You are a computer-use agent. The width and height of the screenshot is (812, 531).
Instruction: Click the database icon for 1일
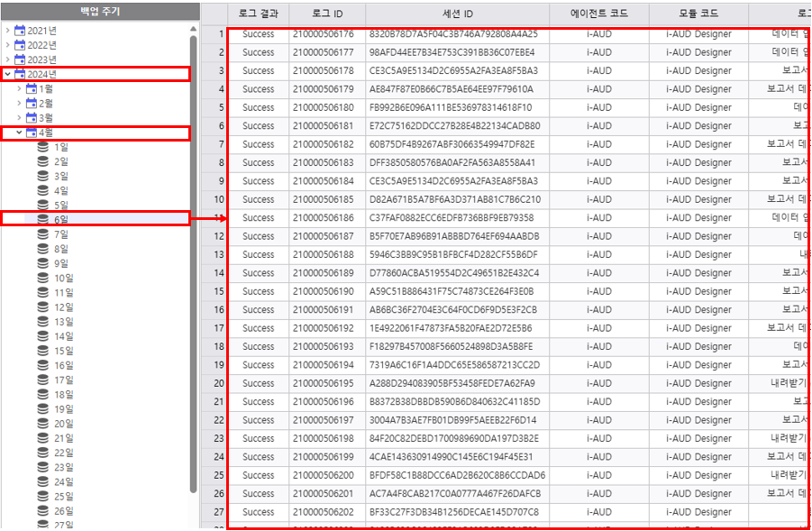[43, 147]
